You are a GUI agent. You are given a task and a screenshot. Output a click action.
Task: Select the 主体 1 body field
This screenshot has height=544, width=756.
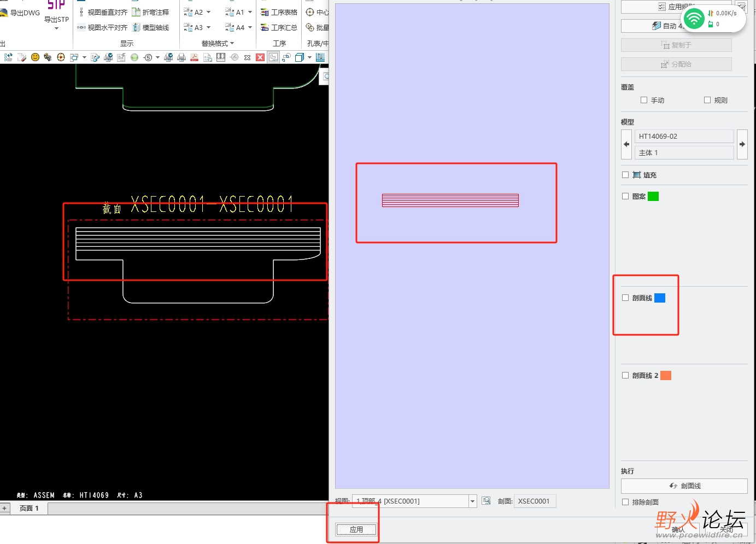click(684, 152)
